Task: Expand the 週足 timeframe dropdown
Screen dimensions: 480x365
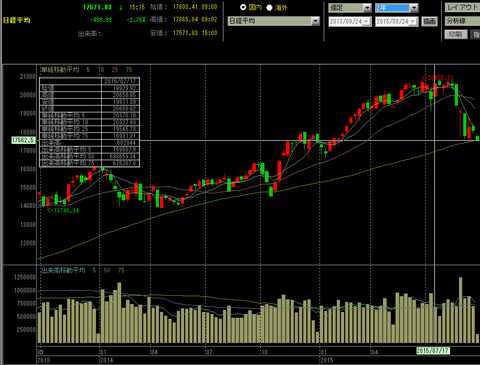Action: [367, 8]
